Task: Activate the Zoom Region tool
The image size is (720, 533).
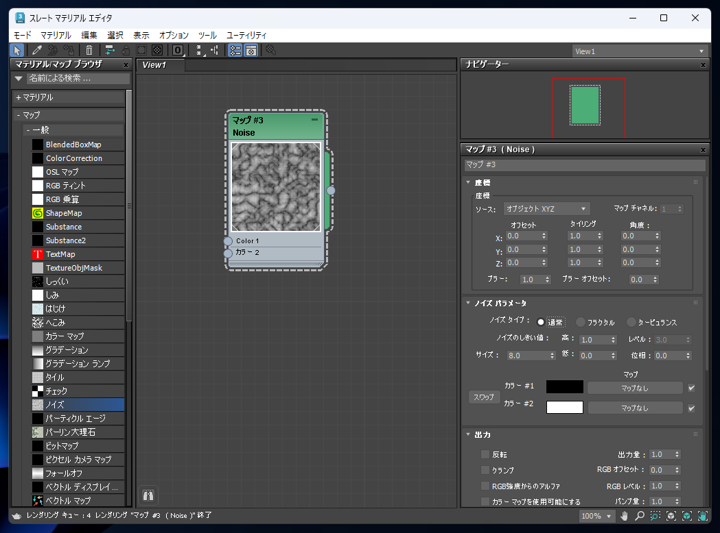Action: (x=655, y=516)
